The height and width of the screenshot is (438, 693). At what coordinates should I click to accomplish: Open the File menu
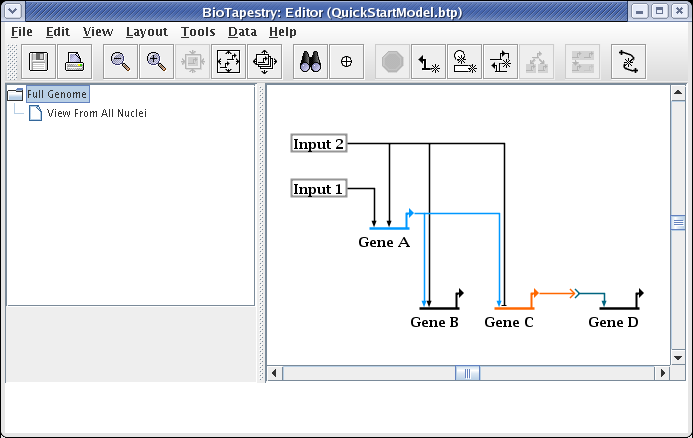tap(22, 31)
